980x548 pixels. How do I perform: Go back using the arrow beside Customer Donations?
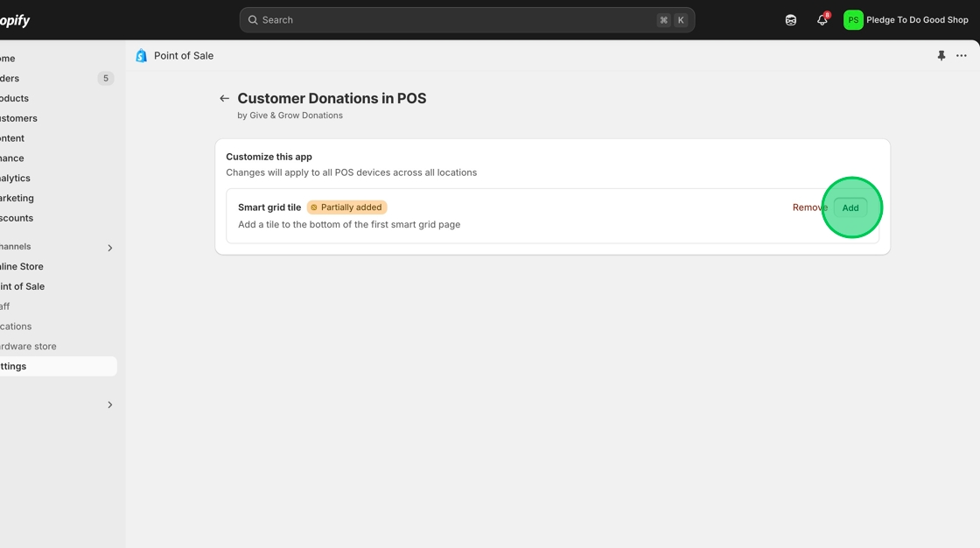pyautogui.click(x=224, y=98)
